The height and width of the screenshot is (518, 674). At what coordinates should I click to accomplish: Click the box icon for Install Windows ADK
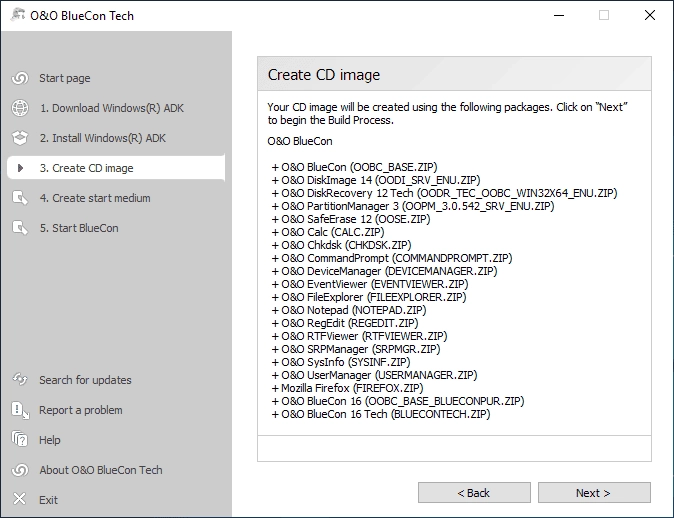tap(20, 138)
